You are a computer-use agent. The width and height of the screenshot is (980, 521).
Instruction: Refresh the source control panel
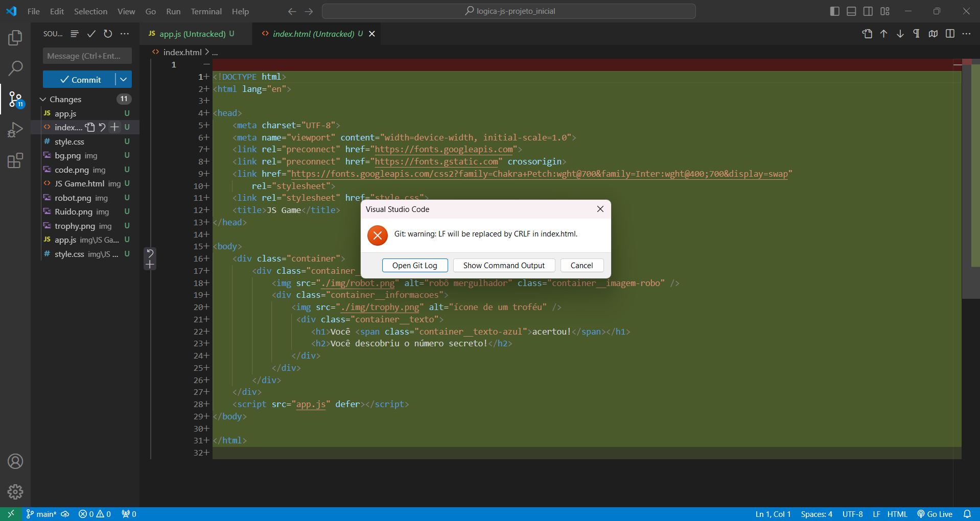108,34
